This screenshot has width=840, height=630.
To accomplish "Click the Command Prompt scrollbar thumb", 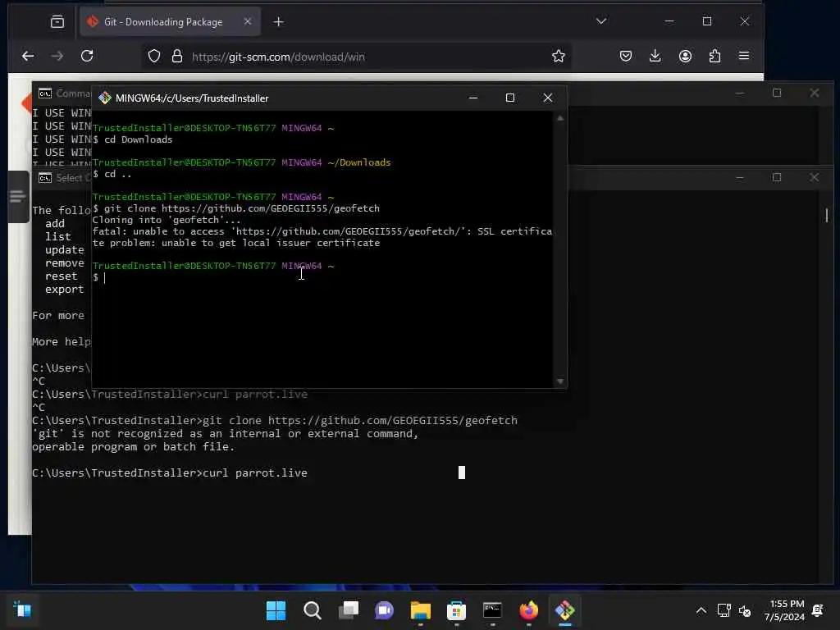I will (x=827, y=216).
